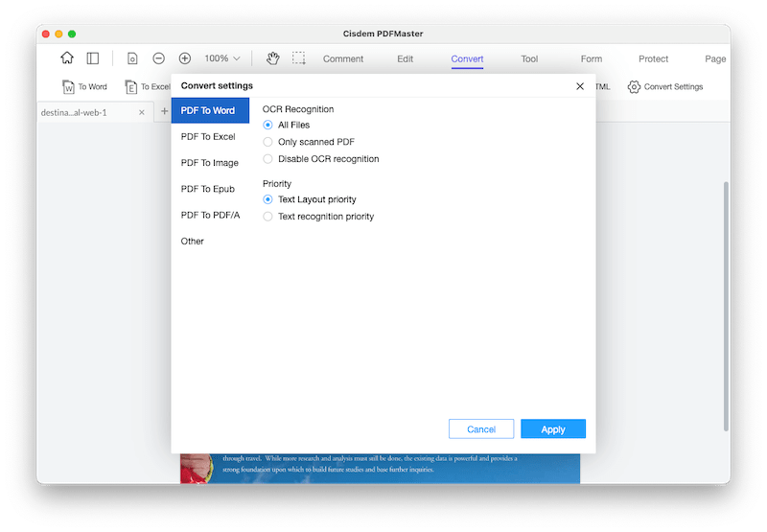Zoom in with the plus icon
Screen dimensions: 767x532
tap(185, 58)
